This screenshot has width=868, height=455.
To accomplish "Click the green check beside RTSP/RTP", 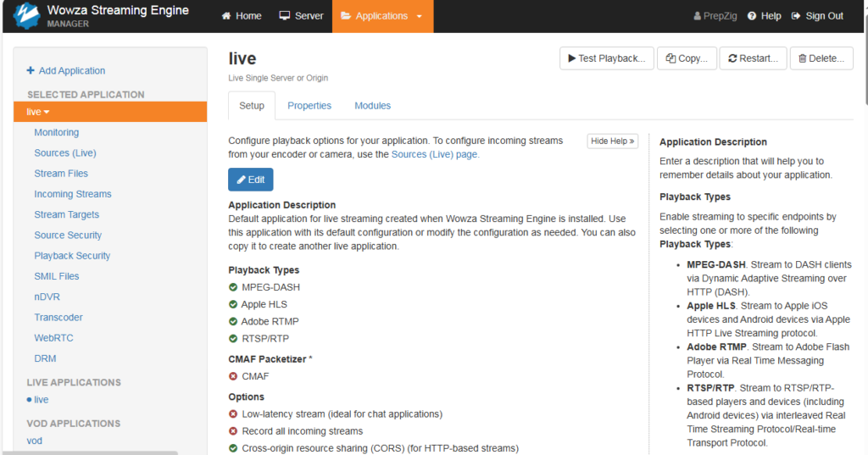I will tap(233, 339).
